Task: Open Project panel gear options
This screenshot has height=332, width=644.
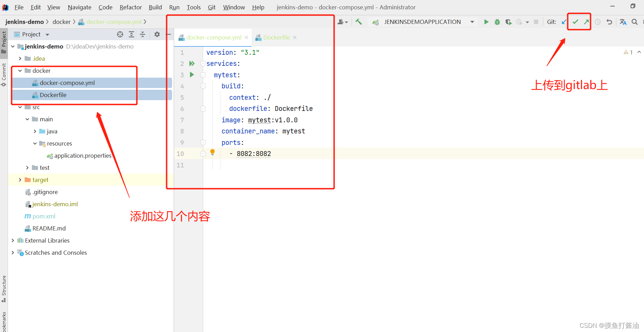Action: (157, 34)
